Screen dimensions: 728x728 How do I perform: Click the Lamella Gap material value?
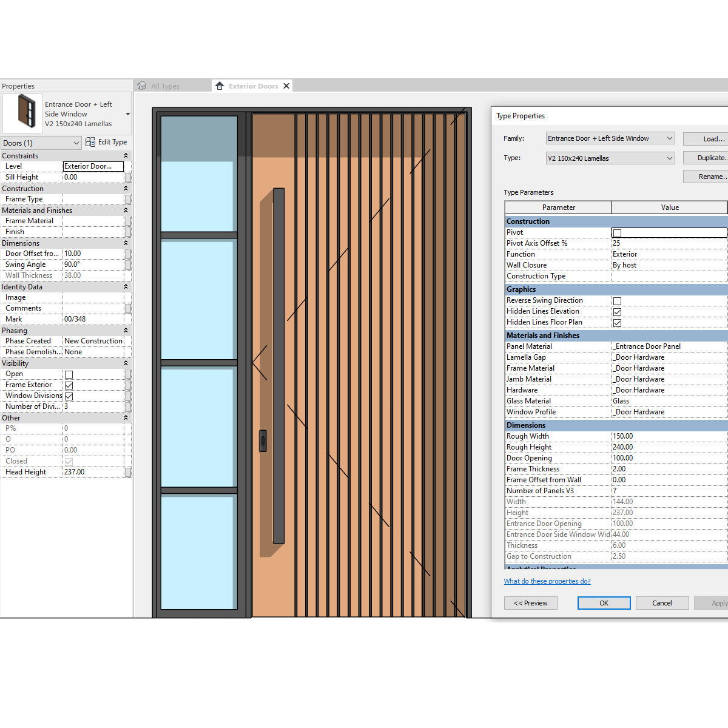click(x=669, y=357)
